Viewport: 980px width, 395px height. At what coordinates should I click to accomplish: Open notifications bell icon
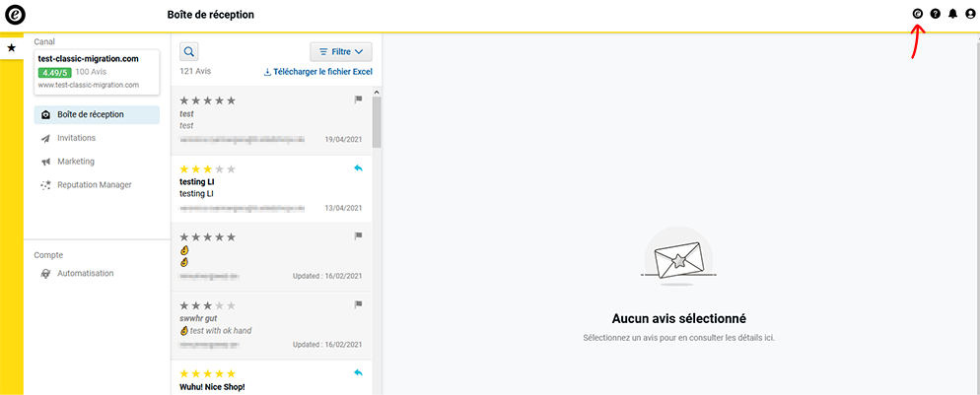pyautogui.click(x=952, y=14)
